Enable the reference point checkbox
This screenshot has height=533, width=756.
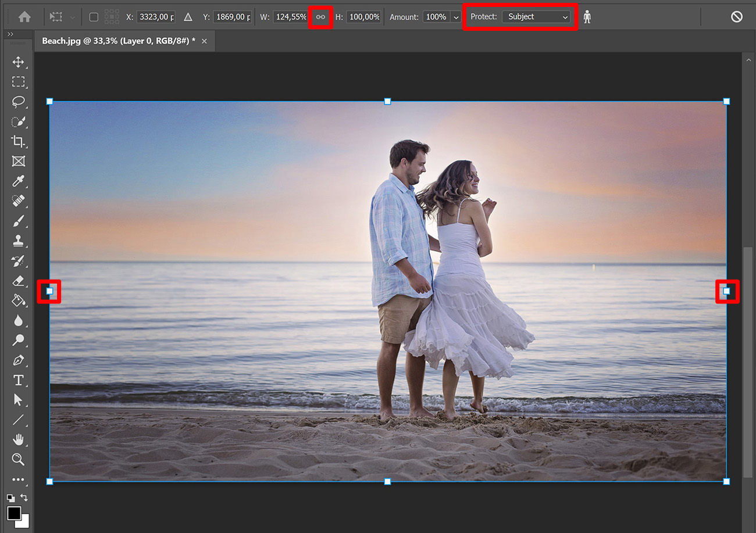[x=94, y=17]
